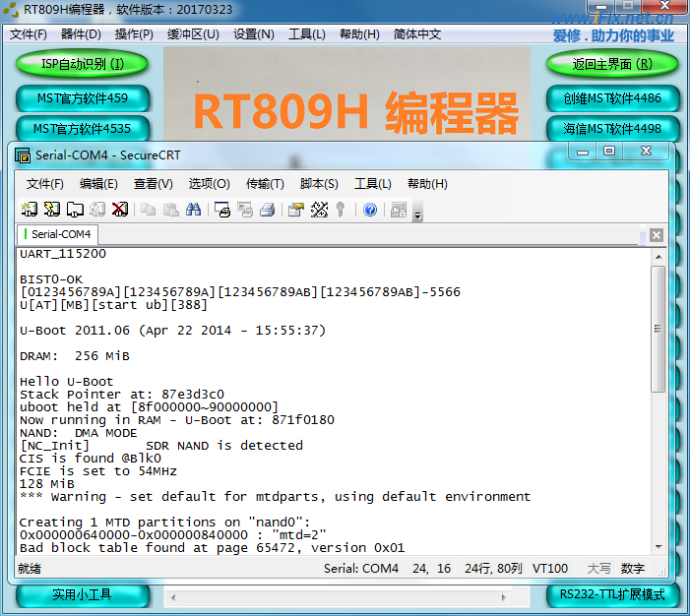Click the Global Options tools icon

tap(320, 210)
